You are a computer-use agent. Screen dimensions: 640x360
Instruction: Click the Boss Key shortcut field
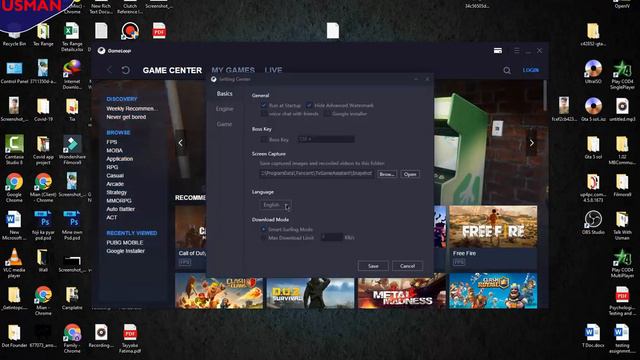tap(326, 140)
